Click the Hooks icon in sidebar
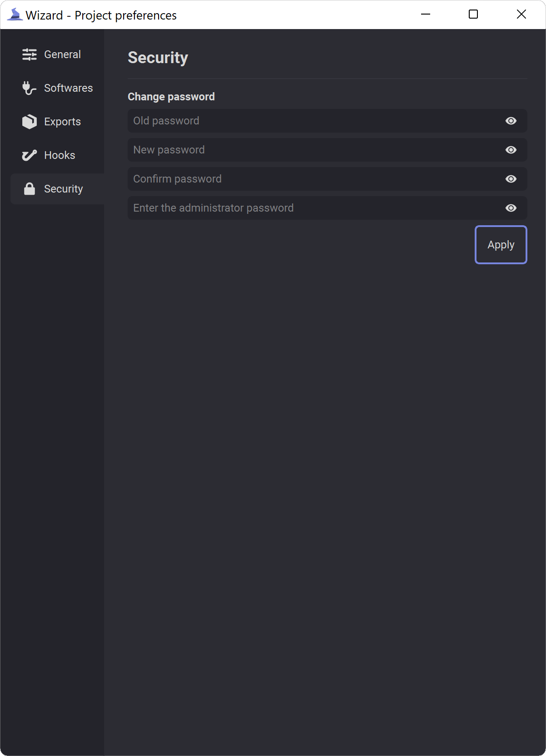 pyautogui.click(x=30, y=155)
